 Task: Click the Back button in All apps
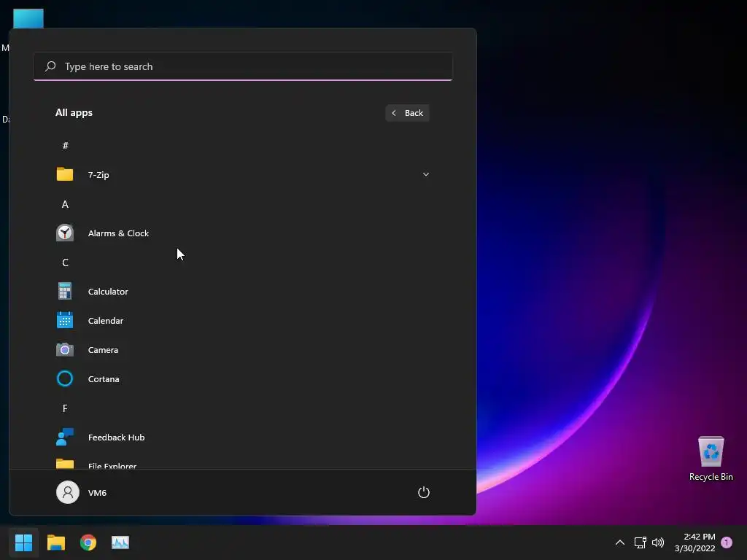point(407,113)
